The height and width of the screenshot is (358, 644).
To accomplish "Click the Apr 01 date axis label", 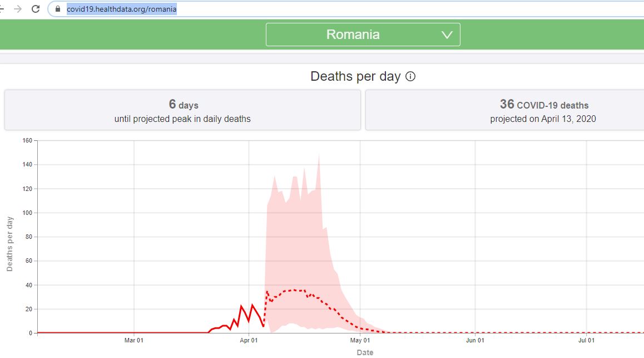I will pyautogui.click(x=249, y=340).
